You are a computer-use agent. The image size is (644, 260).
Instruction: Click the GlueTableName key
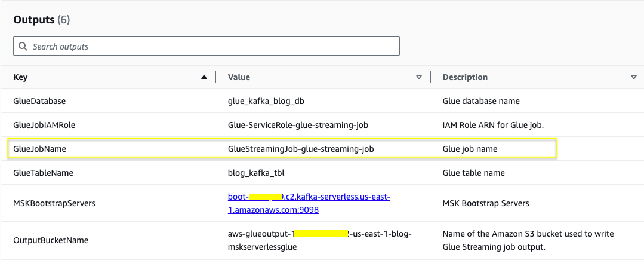click(43, 173)
